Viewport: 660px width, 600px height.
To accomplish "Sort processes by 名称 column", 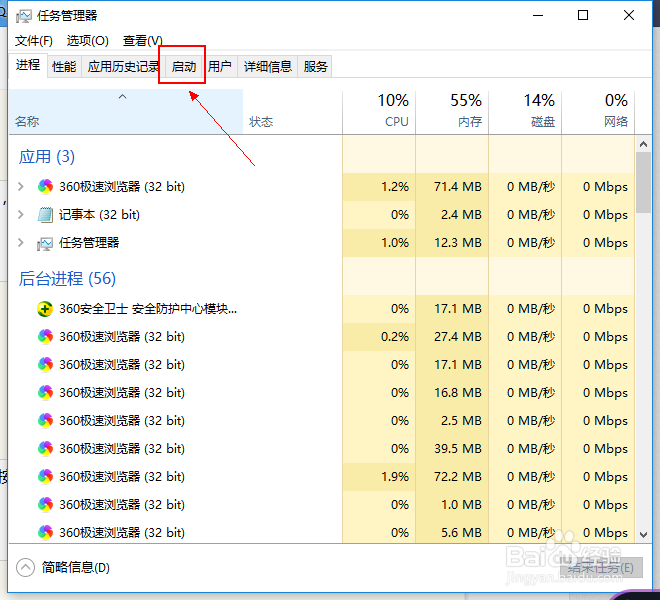I will point(126,112).
